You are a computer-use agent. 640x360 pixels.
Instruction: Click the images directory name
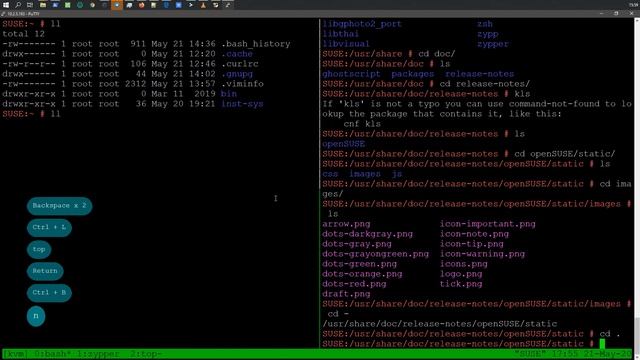365,174
